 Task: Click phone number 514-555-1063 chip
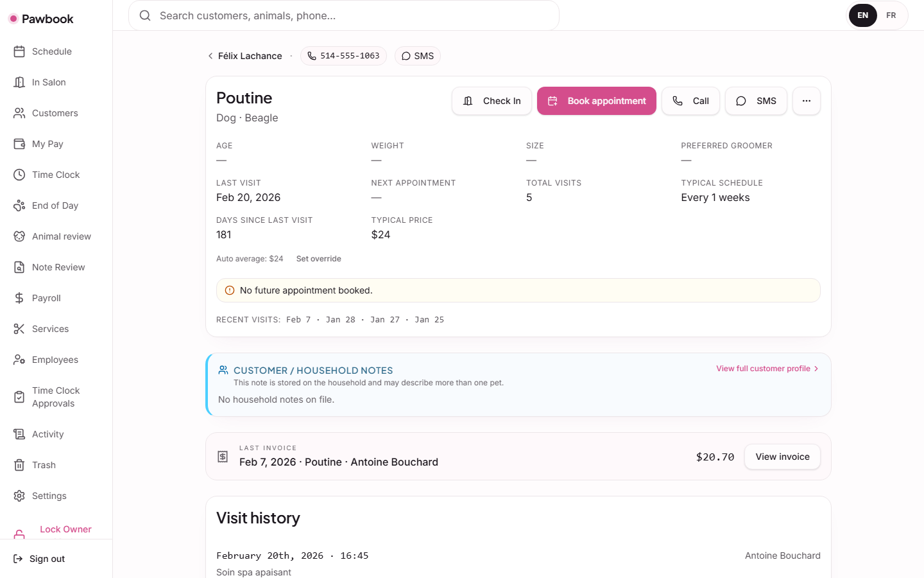tap(343, 56)
